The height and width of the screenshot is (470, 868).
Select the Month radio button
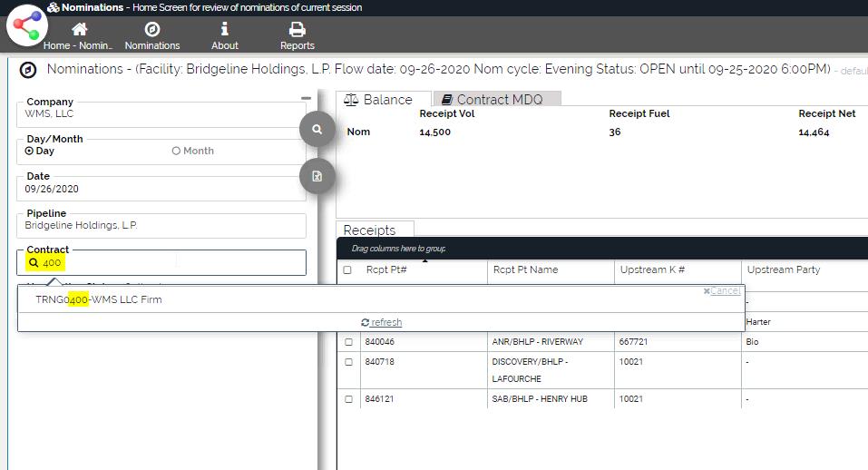pyautogui.click(x=176, y=152)
